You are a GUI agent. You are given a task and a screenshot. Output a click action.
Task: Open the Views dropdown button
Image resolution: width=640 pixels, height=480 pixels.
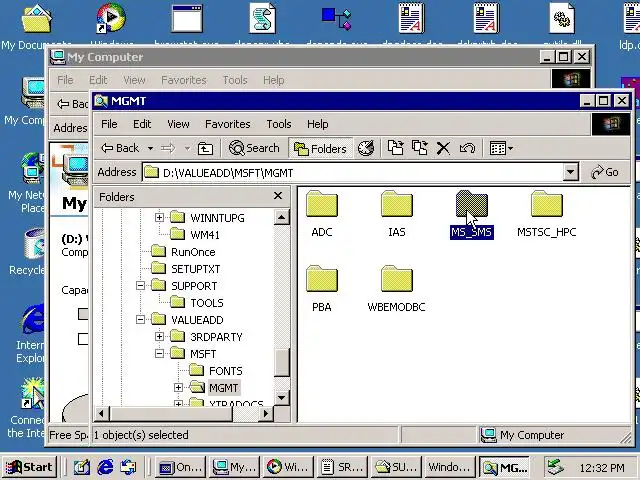point(501,148)
